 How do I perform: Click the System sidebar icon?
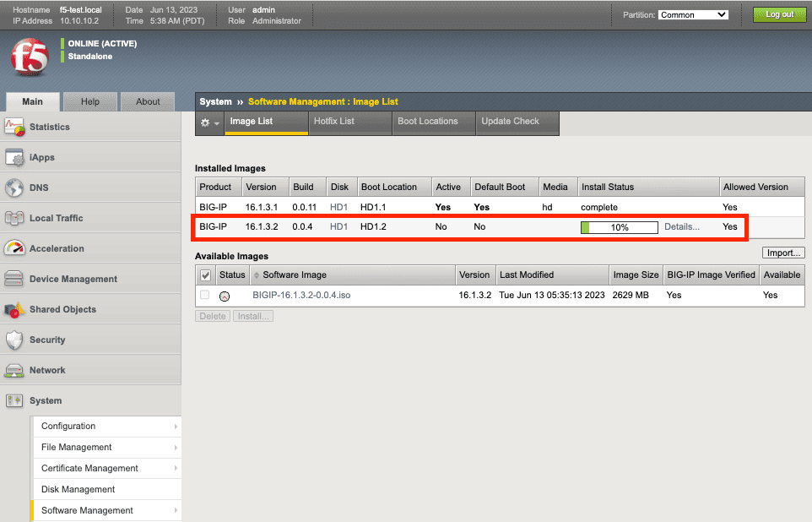(14, 400)
